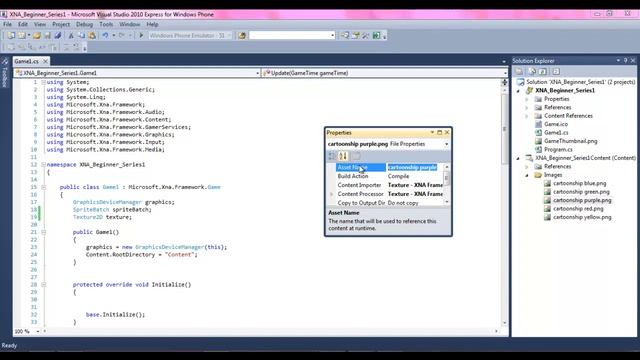Click the split editor handle above scrollbar
Image resolution: width=640 pixels, height=360 pixels.
pyautogui.click(x=504, y=82)
